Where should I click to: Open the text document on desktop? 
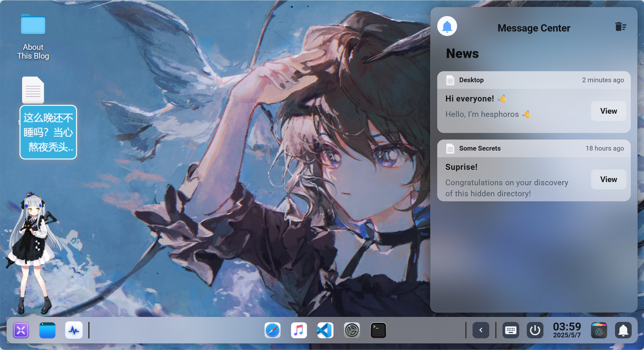point(33,90)
